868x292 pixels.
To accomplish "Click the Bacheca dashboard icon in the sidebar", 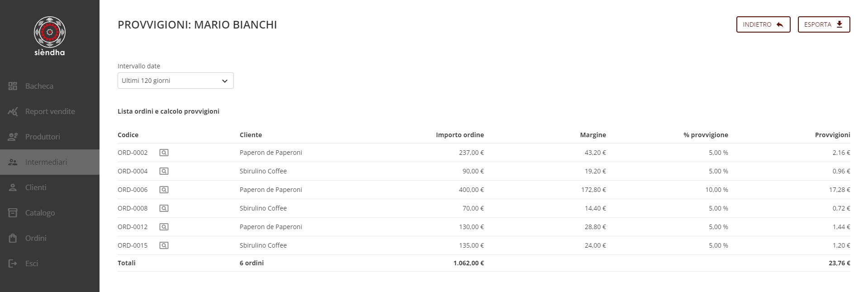I will (x=13, y=86).
